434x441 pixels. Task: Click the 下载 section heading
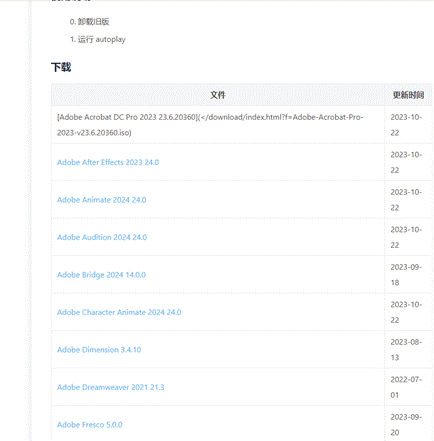coord(61,67)
